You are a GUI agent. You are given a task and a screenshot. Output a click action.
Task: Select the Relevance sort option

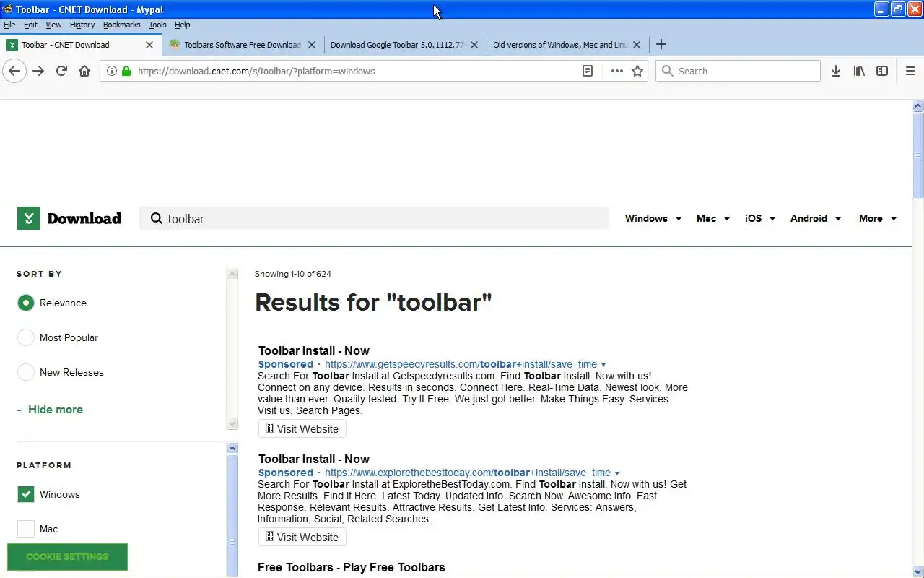26,303
